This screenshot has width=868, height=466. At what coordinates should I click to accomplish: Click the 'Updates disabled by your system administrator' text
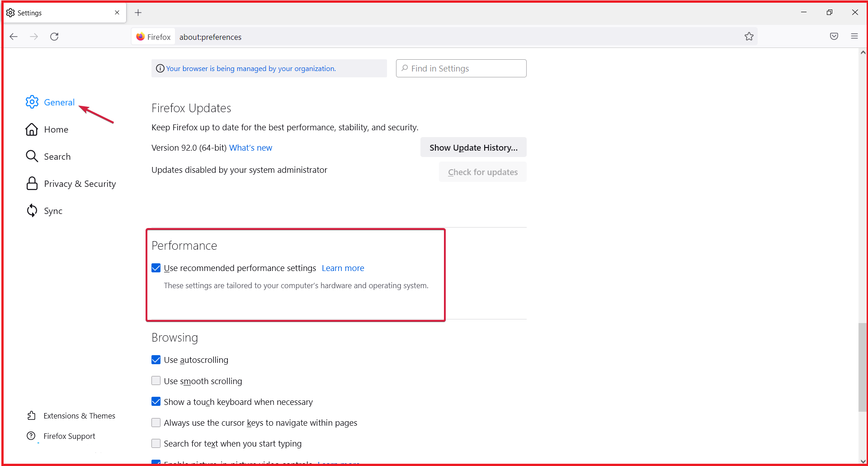coord(239,170)
